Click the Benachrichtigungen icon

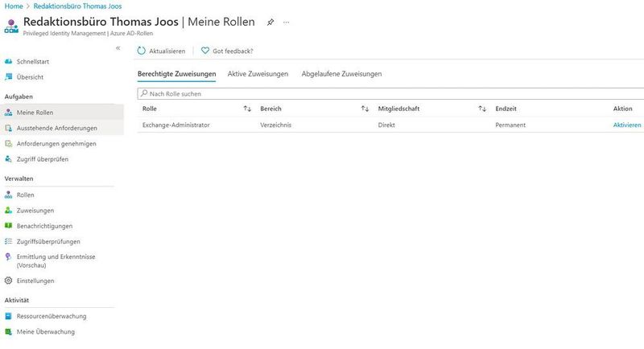pyautogui.click(x=8, y=225)
